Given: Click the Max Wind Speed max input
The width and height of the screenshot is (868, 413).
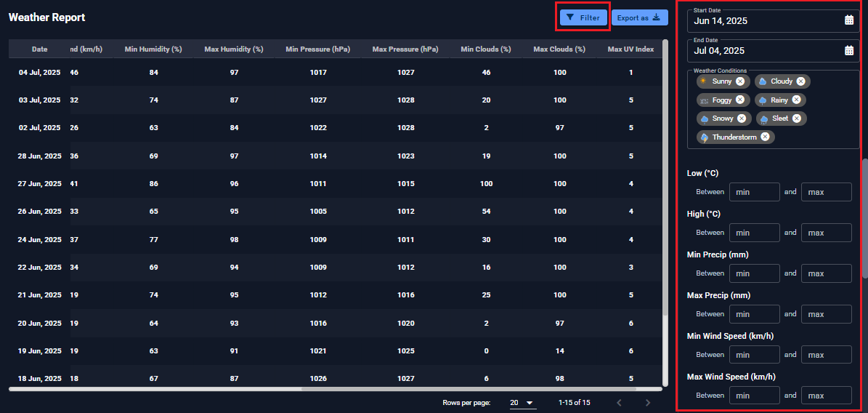Looking at the screenshot, I should click(x=827, y=396).
